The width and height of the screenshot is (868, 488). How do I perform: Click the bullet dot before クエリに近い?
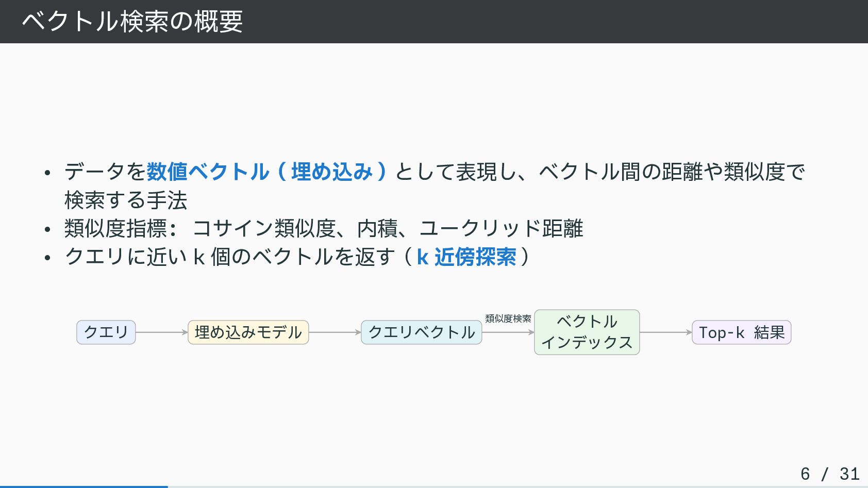[47, 257]
